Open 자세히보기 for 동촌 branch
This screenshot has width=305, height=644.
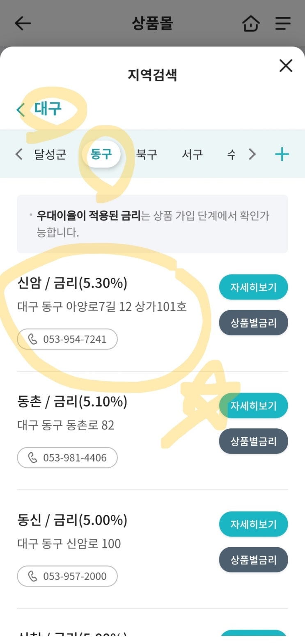(253, 406)
